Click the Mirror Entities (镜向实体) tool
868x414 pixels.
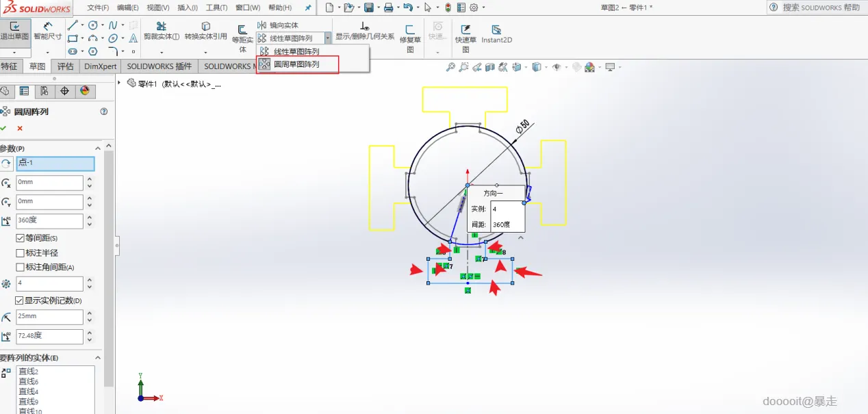coord(278,25)
